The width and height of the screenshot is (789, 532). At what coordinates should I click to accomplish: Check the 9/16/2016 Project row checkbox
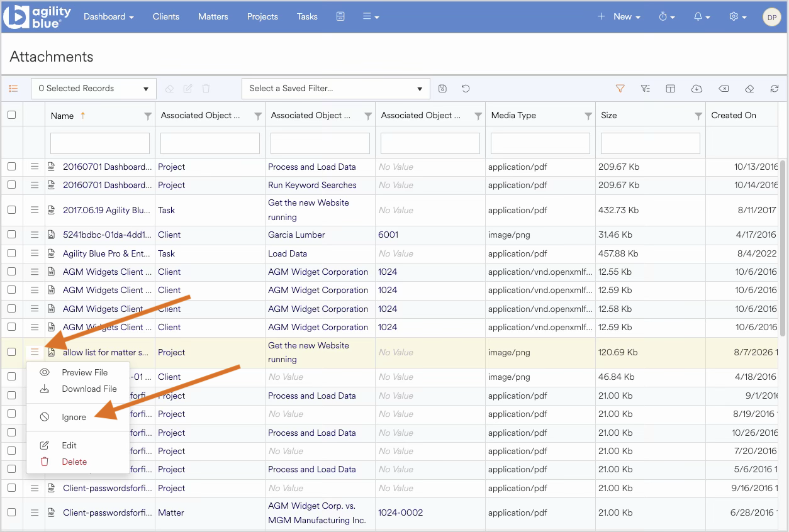coord(12,488)
